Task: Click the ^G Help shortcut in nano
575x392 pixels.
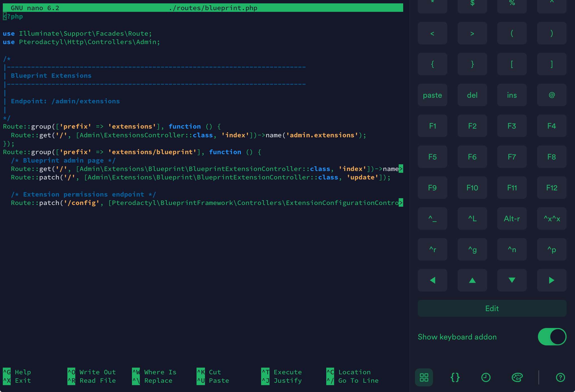Action: (x=17, y=372)
